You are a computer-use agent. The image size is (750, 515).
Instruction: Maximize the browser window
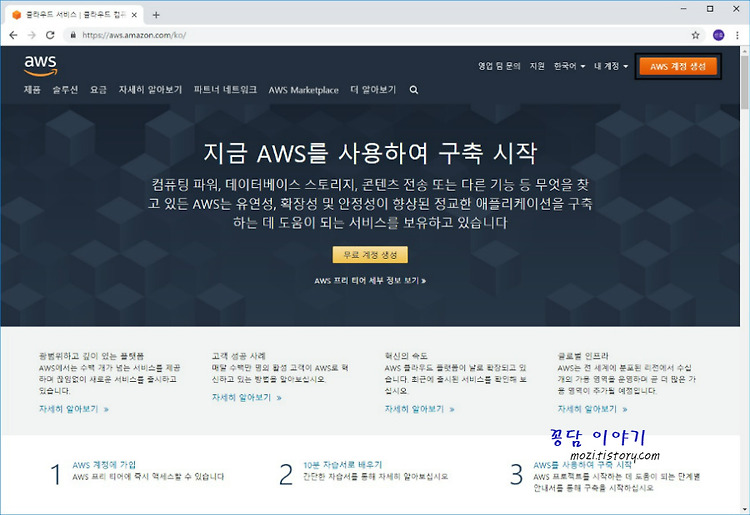pos(710,9)
